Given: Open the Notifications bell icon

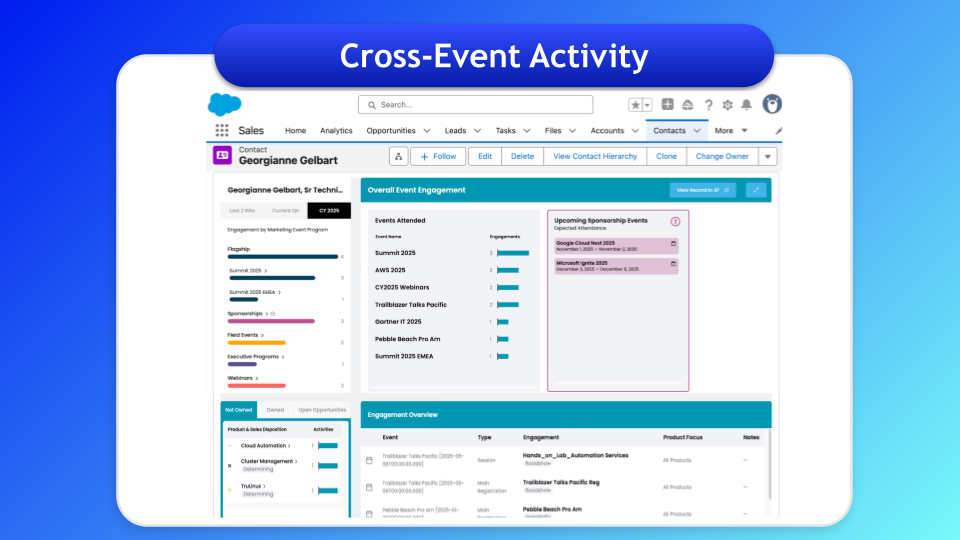Looking at the screenshot, I should pos(746,105).
